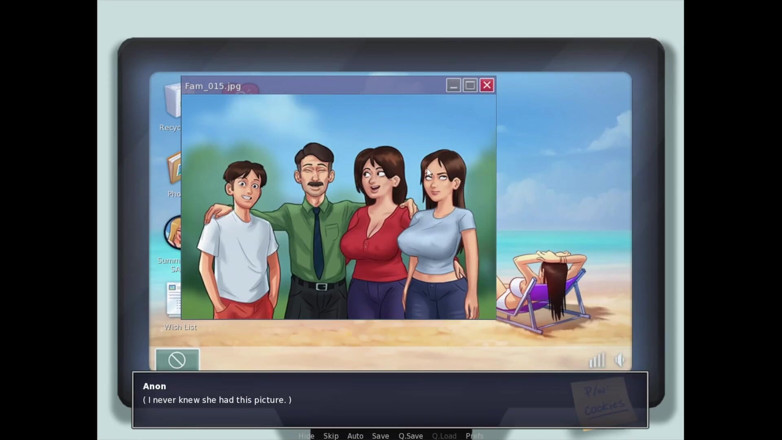Click the Skip quick menu option
Viewport: 782px width, 440px height.
click(x=331, y=436)
